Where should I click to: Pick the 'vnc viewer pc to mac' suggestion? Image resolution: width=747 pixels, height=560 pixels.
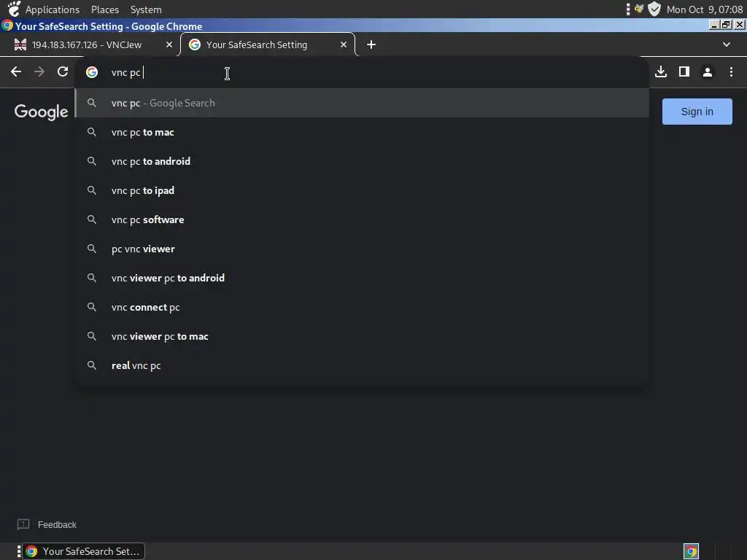pyautogui.click(x=362, y=336)
